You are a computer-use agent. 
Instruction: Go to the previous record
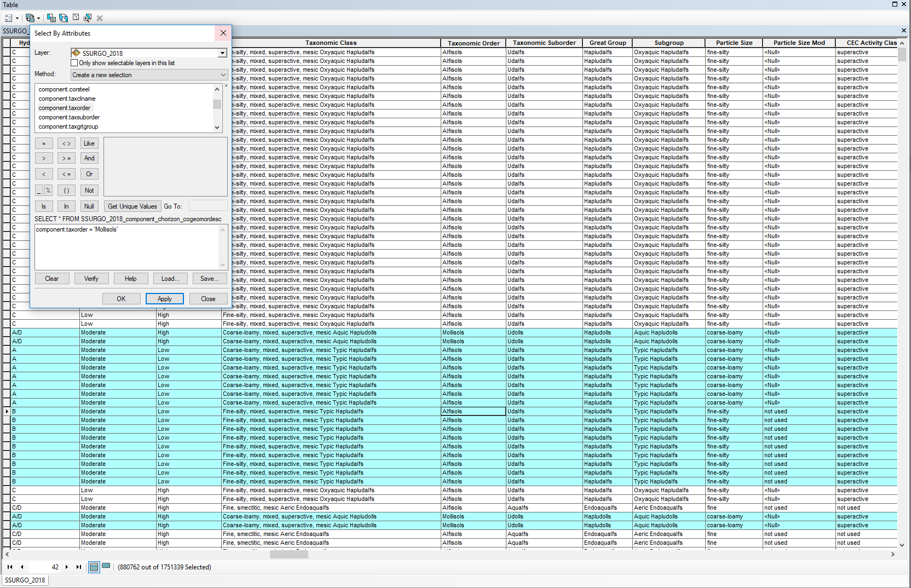(x=22, y=567)
